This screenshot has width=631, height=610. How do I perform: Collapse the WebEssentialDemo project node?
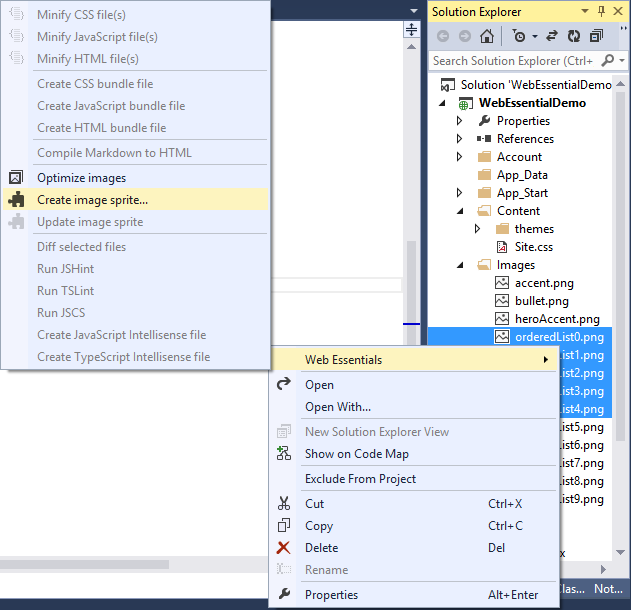443,103
